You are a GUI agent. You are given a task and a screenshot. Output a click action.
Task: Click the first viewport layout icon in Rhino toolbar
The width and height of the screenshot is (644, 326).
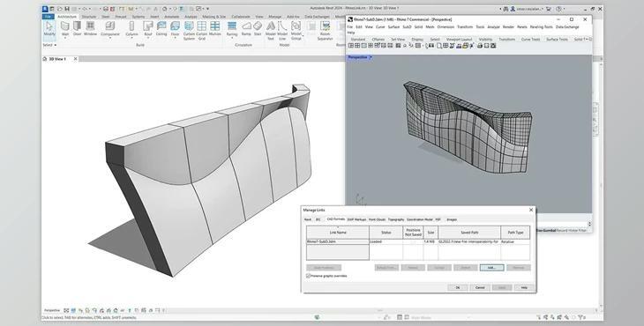[x=351, y=46]
